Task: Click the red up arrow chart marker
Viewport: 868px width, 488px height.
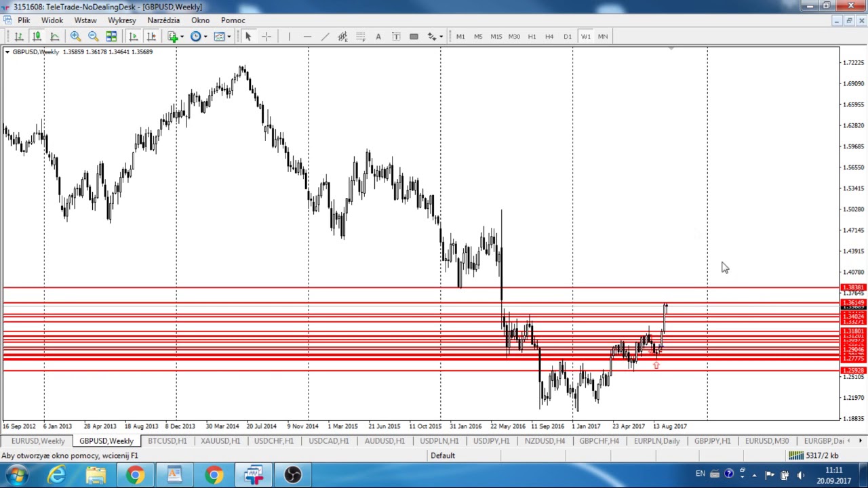Action: point(656,365)
